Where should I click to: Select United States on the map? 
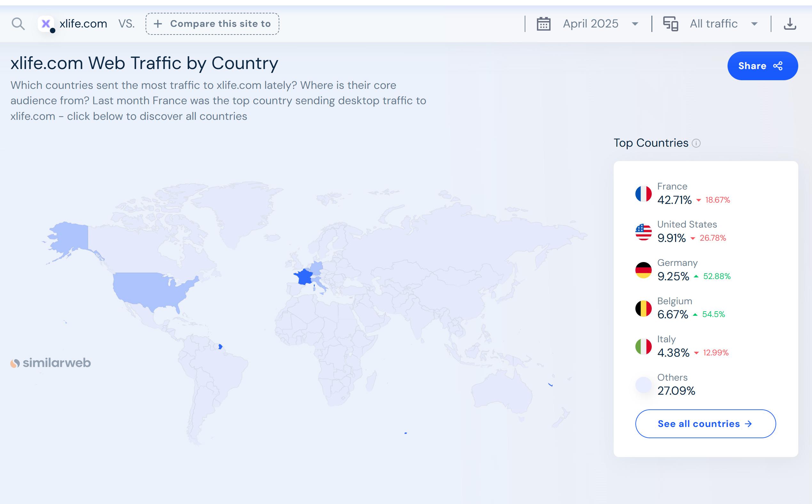click(148, 288)
